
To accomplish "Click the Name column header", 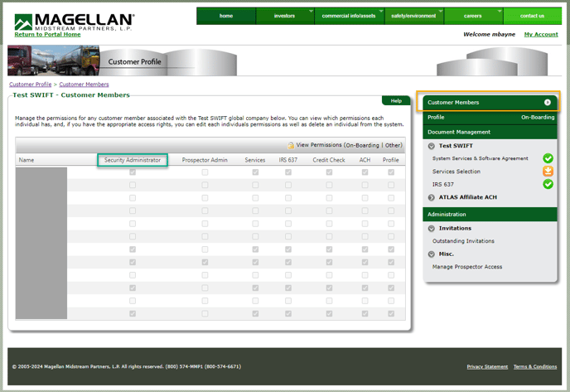I will [x=27, y=160].
